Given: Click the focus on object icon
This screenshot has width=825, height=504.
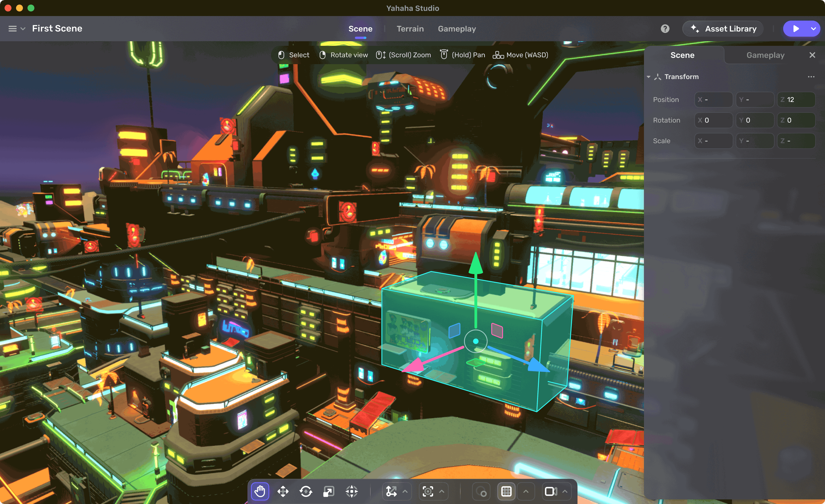Looking at the screenshot, I should (428, 491).
